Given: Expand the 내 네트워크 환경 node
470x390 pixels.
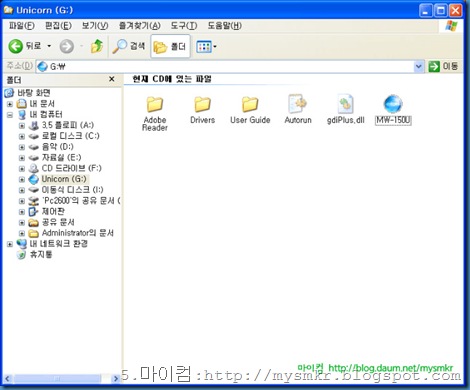Looking at the screenshot, I should pos(10,244).
